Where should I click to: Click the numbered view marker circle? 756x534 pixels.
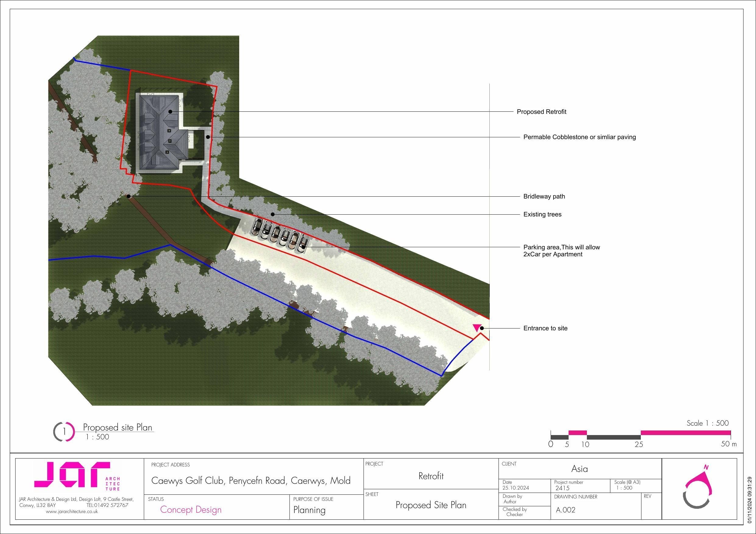[64, 431]
